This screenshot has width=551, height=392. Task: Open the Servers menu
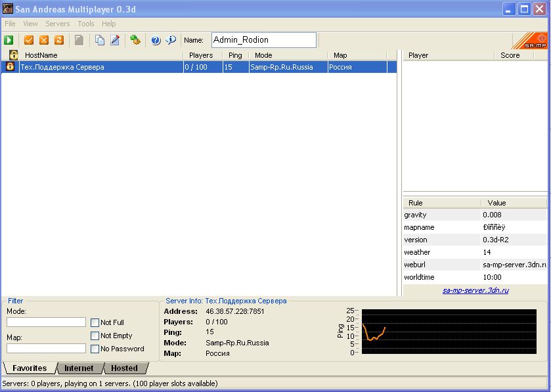pyautogui.click(x=58, y=24)
